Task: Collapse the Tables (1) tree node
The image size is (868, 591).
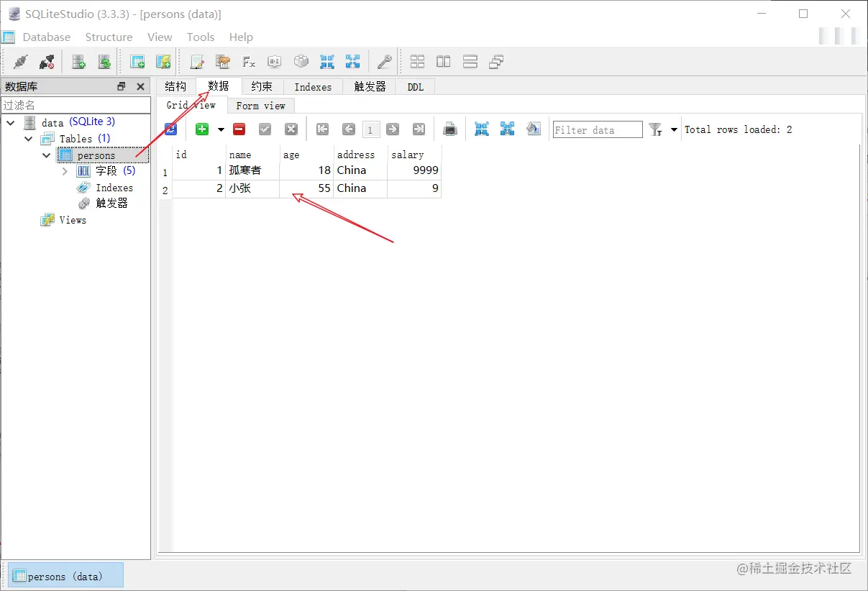Action: pos(29,139)
